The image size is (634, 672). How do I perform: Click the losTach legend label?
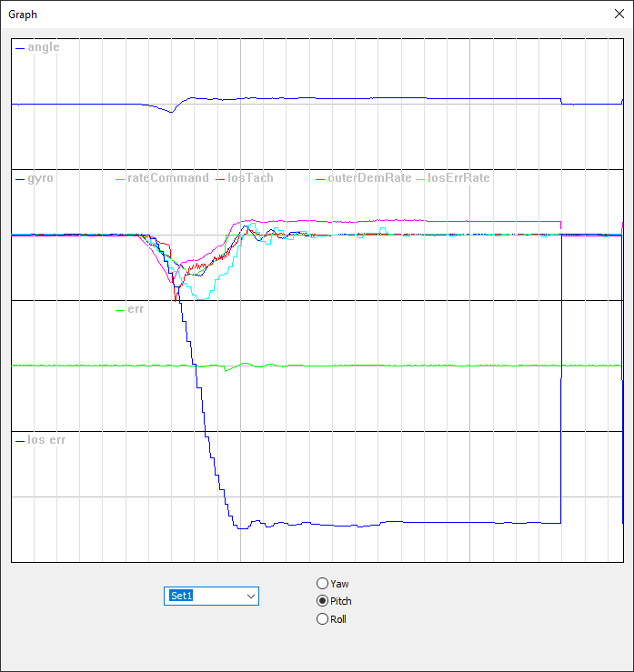250,178
